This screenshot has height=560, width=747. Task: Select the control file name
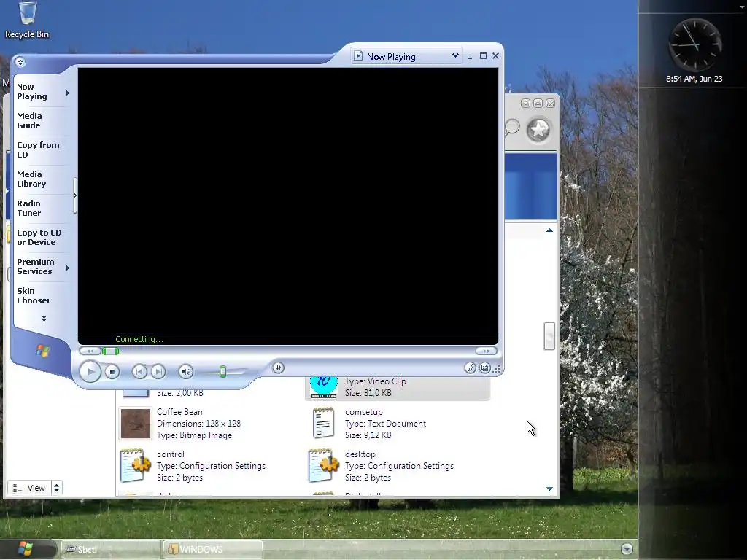[x=171, y=454]
